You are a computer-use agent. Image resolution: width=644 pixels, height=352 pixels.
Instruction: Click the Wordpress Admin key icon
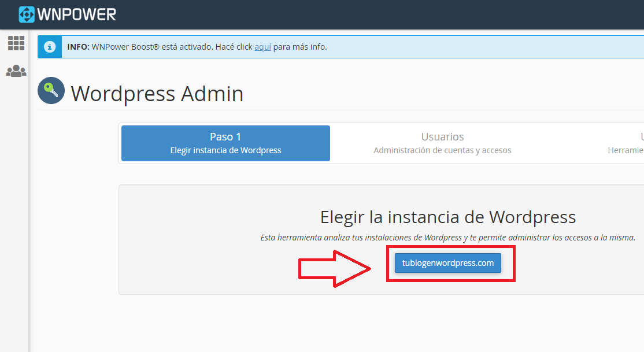pyautogui.click(x=51, y=90)
